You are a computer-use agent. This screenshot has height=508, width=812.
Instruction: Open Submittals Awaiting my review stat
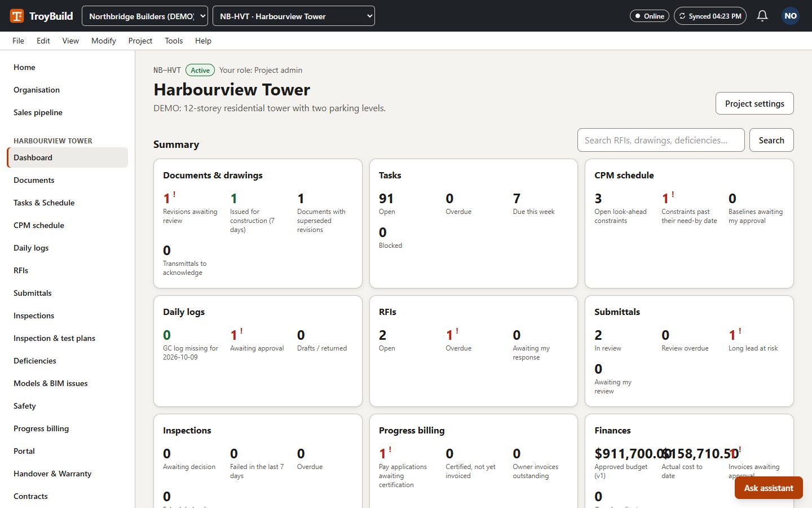tap(623, 378)
